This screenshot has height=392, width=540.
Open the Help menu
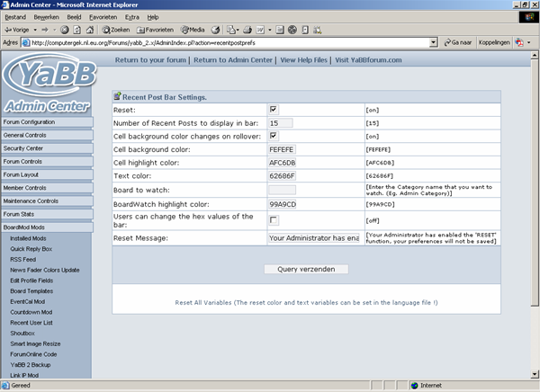click(153, 17)
